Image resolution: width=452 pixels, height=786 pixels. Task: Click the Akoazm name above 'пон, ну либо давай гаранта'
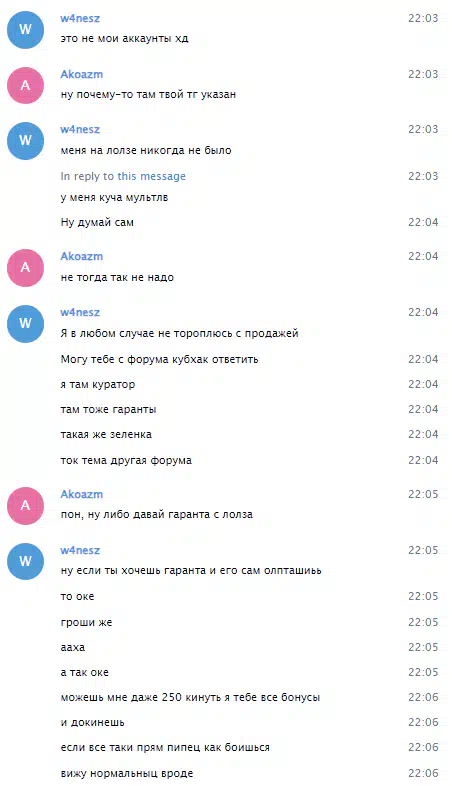point(82,494)
